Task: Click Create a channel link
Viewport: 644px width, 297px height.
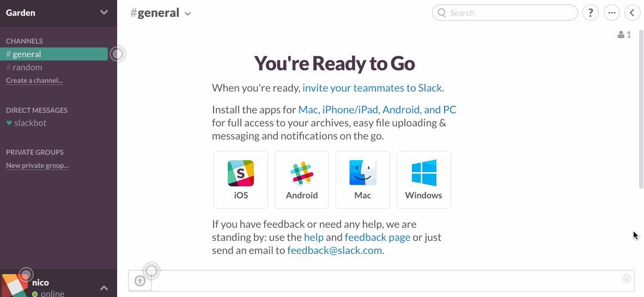Action: (34, 80)
